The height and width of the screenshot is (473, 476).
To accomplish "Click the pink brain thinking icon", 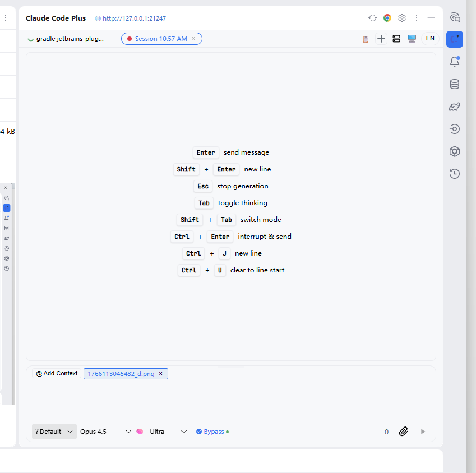I will [x=140, y=432].
